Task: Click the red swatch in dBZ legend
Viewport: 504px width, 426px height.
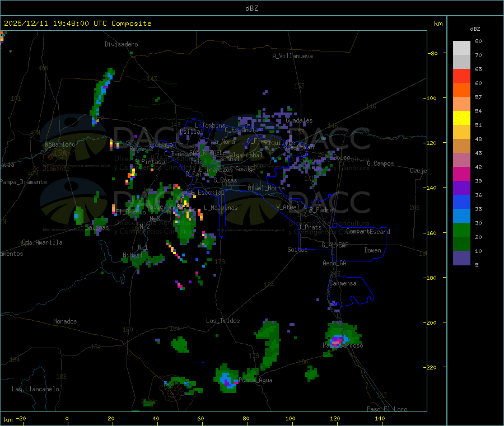Action: pos(461,76)
